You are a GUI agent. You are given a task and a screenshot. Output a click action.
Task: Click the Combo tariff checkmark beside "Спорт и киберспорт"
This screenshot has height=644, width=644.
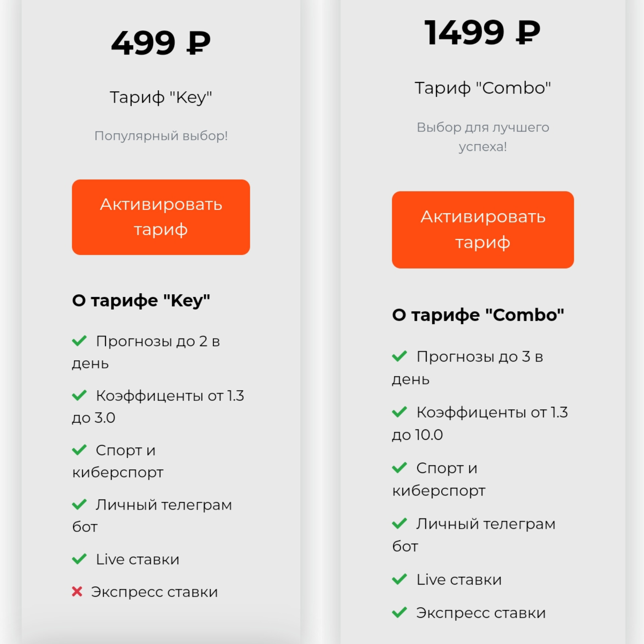point(399,468)
